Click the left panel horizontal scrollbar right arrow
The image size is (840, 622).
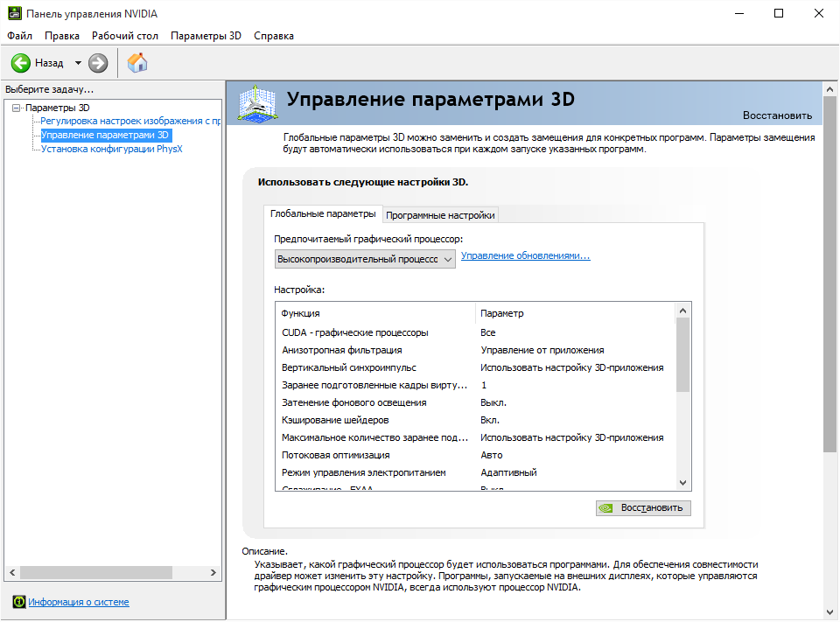[x=214, y=572]
